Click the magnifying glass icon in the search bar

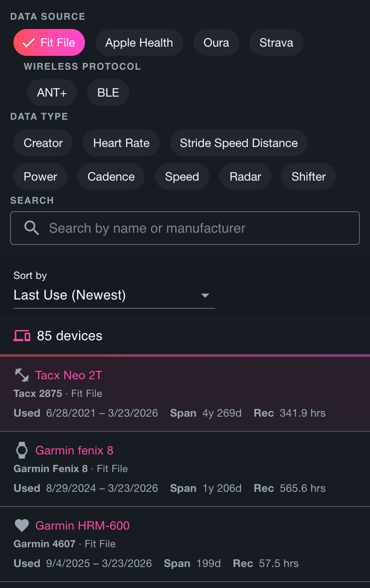click(31, 228)
